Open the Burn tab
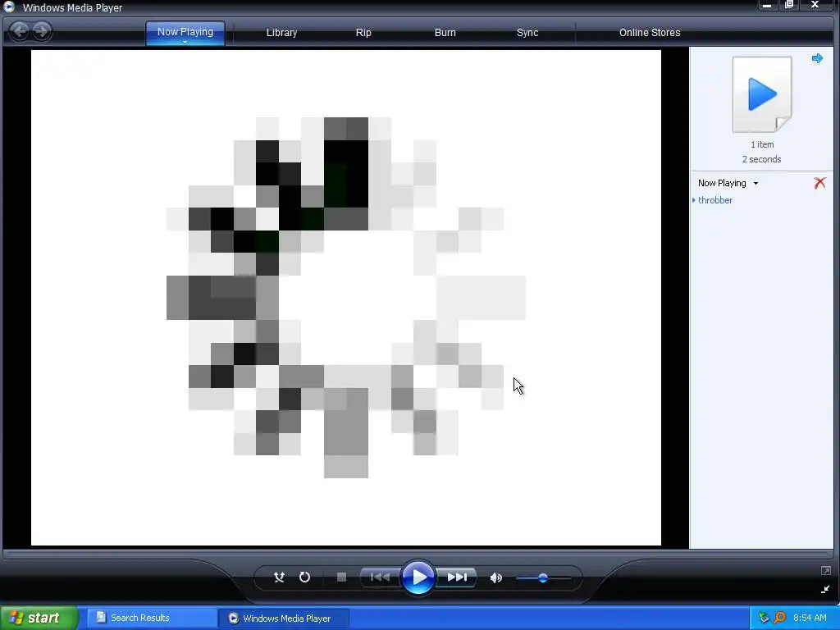This screenshot has width=840, height=630. pos(445,33)
